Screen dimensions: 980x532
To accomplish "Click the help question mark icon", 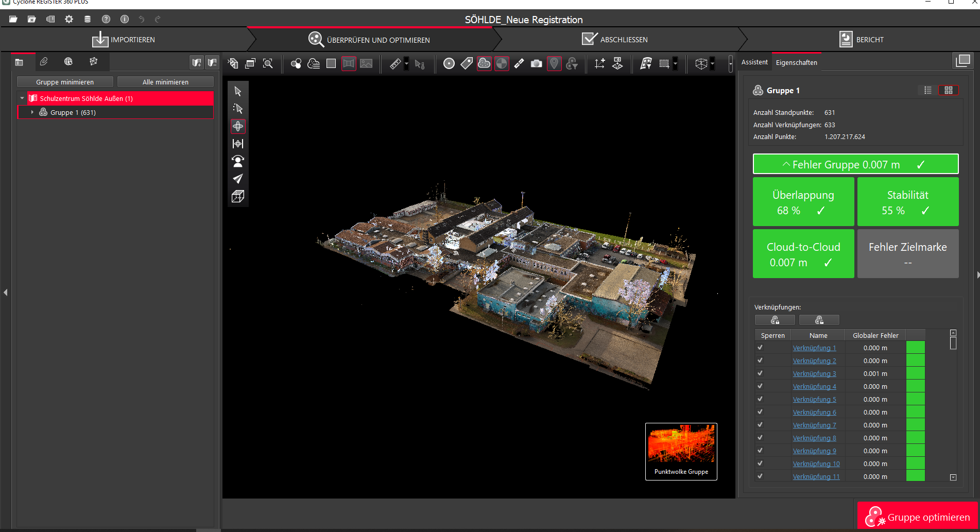I will point(106,19).
